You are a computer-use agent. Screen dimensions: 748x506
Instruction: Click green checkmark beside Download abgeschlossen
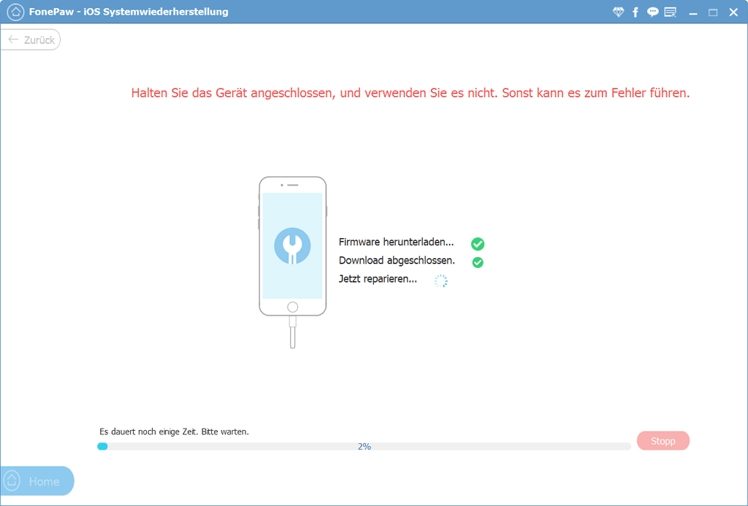coord(478,262)
